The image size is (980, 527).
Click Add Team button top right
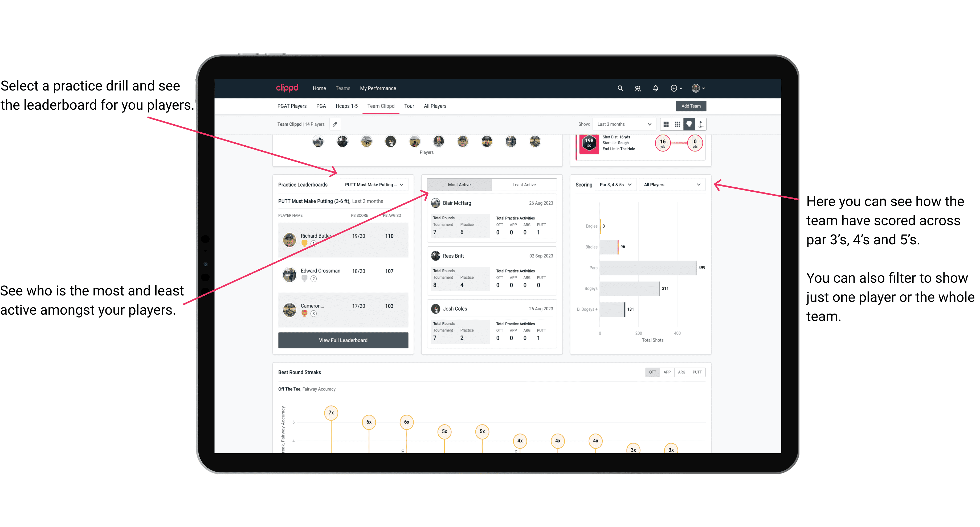(691, 106)
